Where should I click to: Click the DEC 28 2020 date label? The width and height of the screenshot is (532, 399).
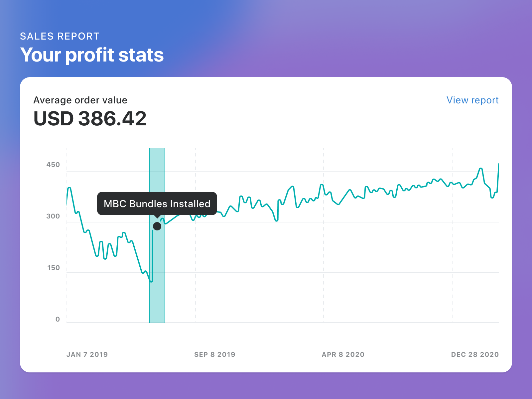click(475, 354)
